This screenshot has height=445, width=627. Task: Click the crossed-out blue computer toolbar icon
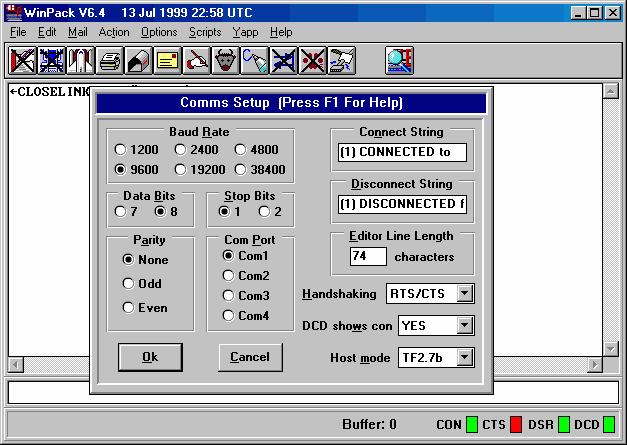52,61
